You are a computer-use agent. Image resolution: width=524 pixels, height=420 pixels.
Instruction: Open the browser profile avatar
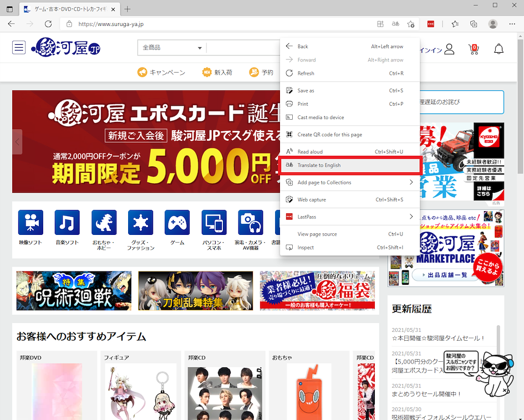pos(492,24)
